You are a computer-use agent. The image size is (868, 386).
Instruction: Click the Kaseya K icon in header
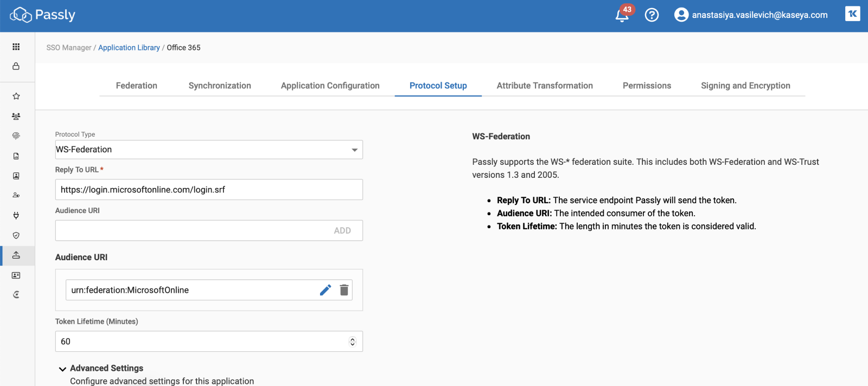pos(852,14)
